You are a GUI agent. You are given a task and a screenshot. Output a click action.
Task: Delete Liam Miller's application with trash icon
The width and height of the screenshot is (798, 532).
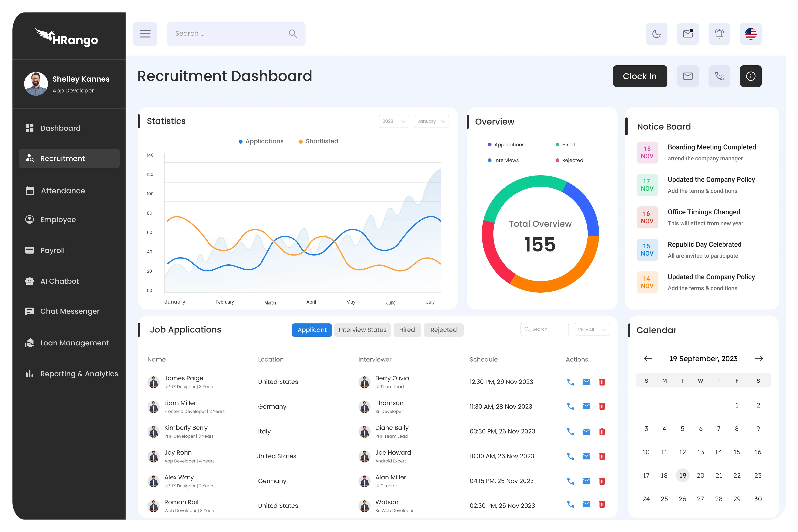602,406
